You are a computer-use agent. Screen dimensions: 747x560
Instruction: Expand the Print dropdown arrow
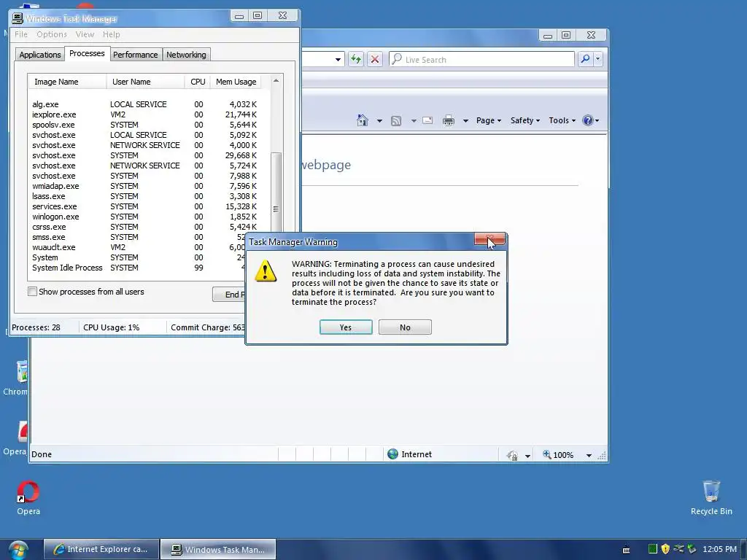point(465,121)
